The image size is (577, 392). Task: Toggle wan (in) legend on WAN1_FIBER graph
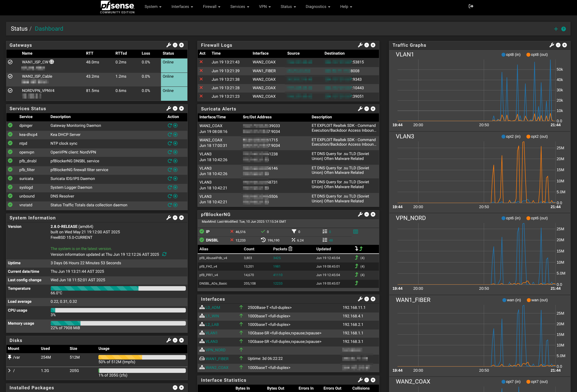pos(511,300)
